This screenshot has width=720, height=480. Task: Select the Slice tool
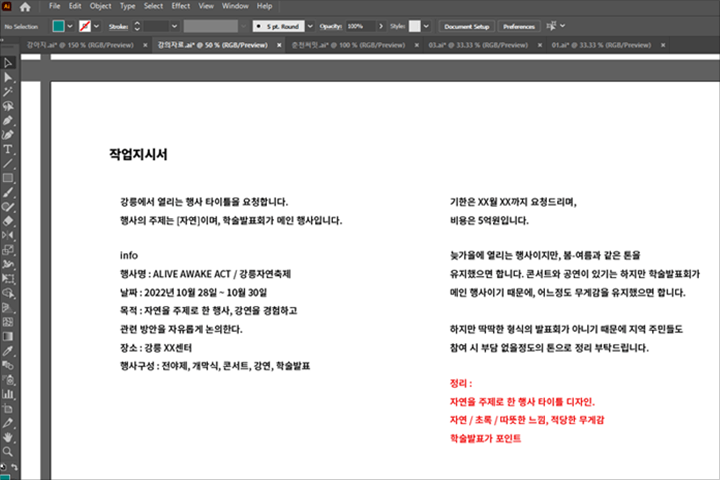pyautogui.click(x=8, y=423)
